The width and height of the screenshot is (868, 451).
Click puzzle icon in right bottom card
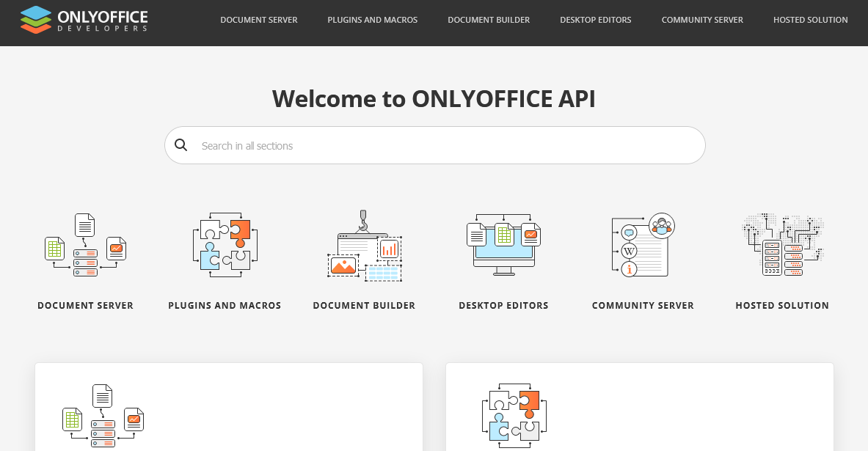pyautogui.click(x=514, y=415)
